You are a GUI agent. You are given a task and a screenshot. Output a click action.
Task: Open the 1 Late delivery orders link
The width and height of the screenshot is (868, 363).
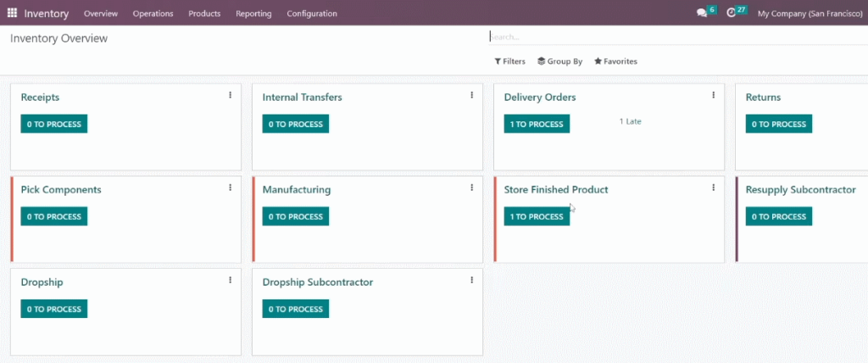pyautogui.click(x=630, y=121)
